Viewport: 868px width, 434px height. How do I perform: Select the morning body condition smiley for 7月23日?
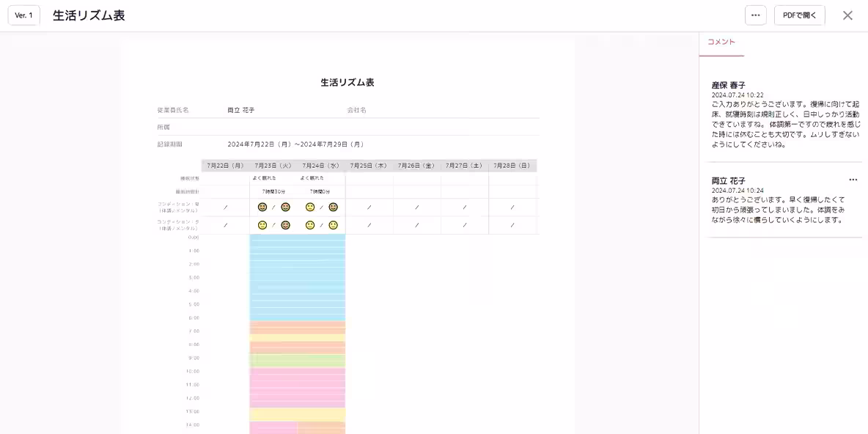coord(262,207)
